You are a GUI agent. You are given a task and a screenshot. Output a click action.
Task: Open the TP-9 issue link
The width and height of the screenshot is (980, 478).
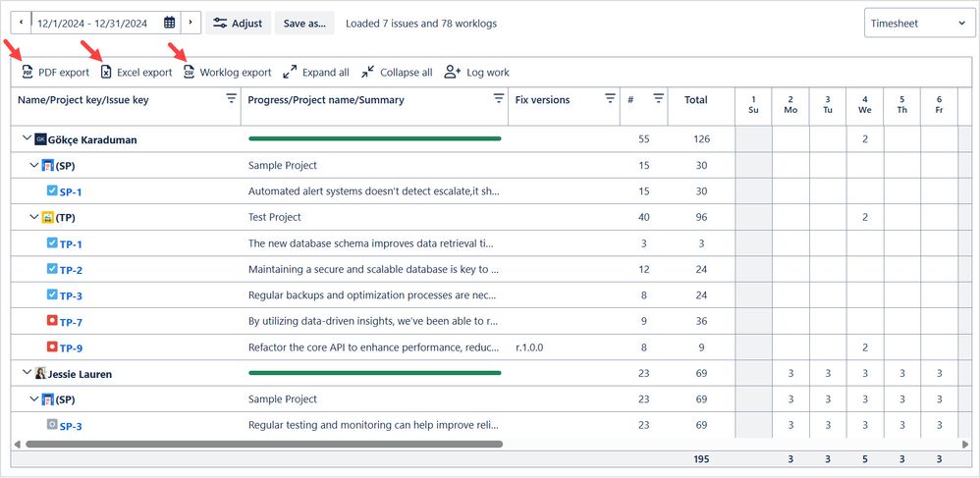[71, 347]
